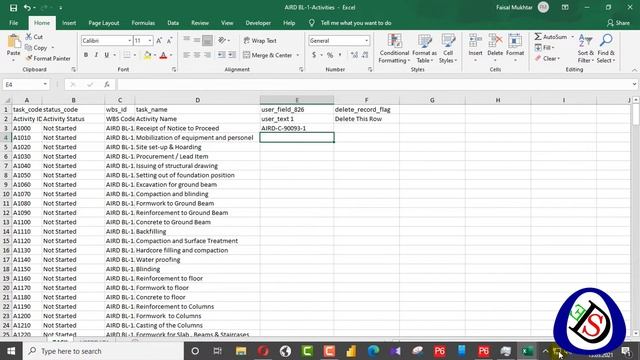Click the Windows Start button
The width and height of the screenshot is (640, 360).
click(11, 351)
